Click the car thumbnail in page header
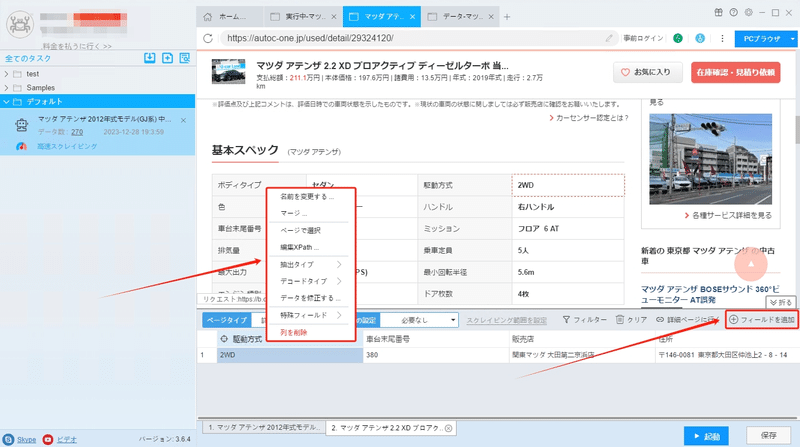800x447 pixels. (229, 71)
